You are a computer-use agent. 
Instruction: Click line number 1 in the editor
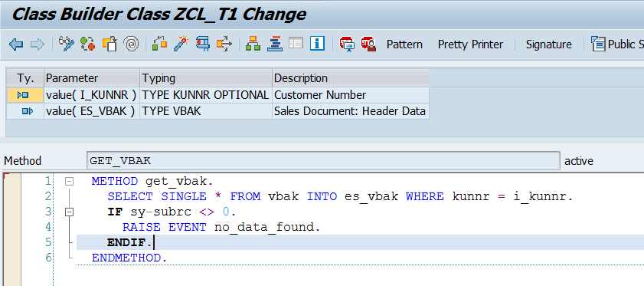pos(48,181)
